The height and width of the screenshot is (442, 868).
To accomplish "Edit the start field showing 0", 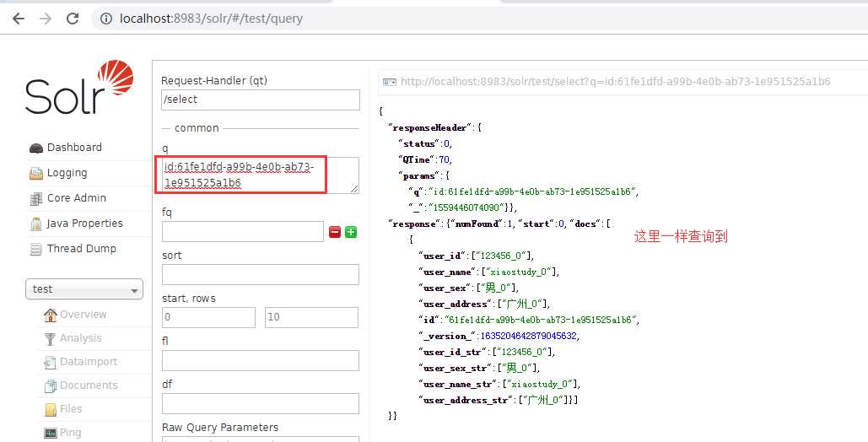I will click(x=208, y=317).
